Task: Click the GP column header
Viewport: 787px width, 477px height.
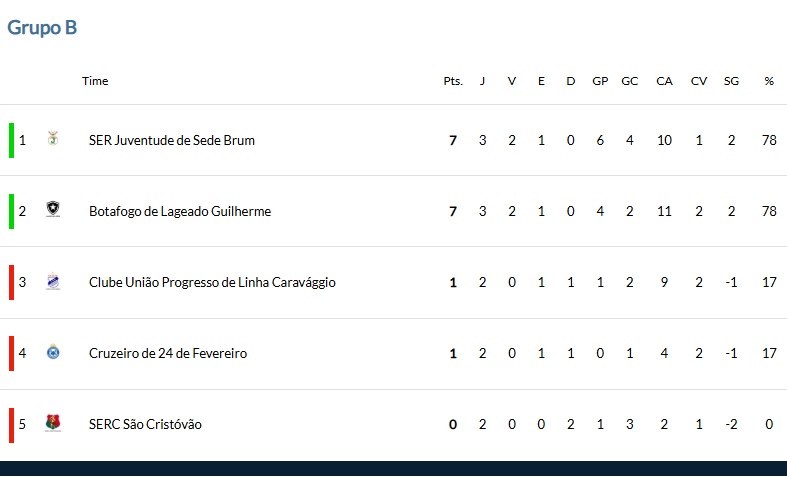Action: coord(600,81)
